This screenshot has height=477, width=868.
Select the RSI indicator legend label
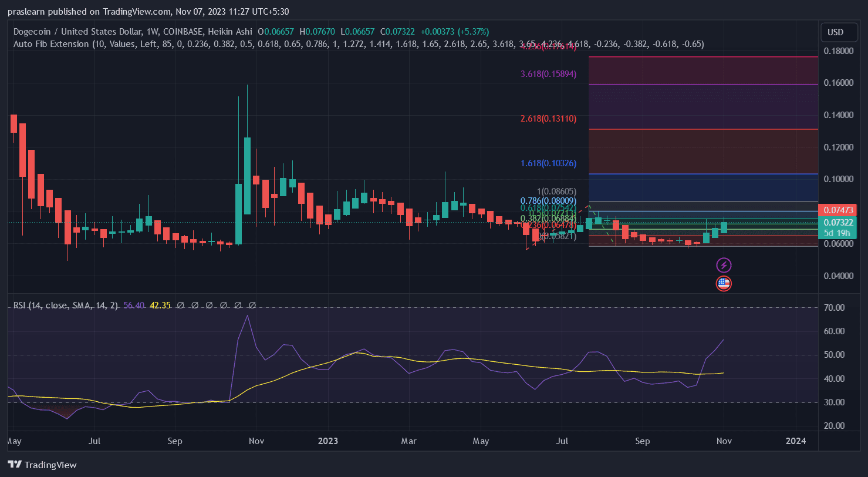pyautogui.click(x=66, y=305)
